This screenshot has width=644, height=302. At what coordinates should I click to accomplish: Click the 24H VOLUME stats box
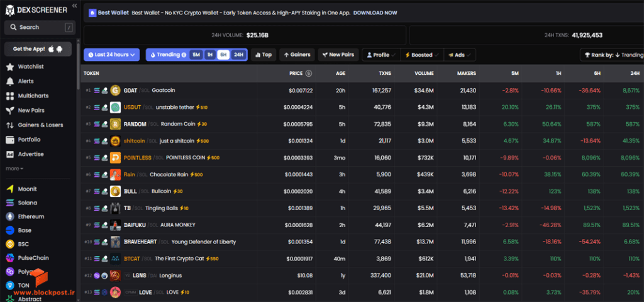coord(245,35)
